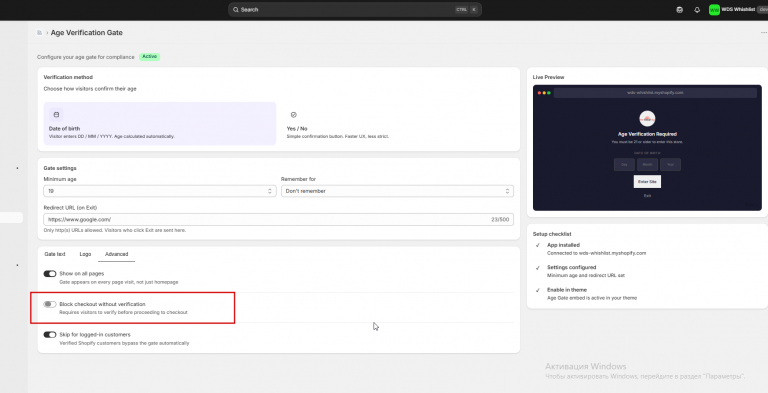
Task: Click the Live Preview heading
Action: click(x=549, y=77)
